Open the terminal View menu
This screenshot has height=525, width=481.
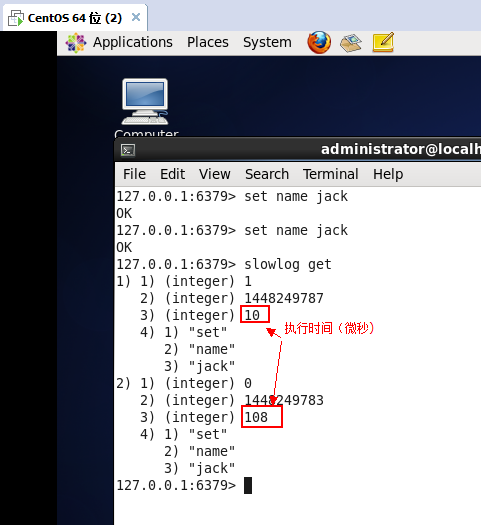pos(215,174)
